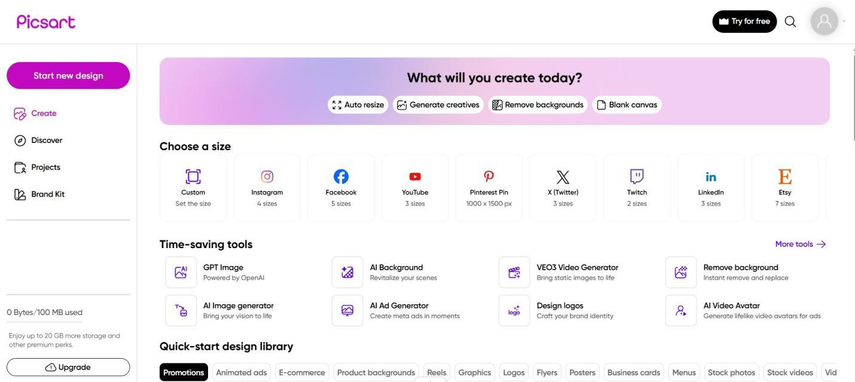Expand the account dropdown arrow beside avatar
This screenshot has height=382, width=855.
[x=844, y=22]
